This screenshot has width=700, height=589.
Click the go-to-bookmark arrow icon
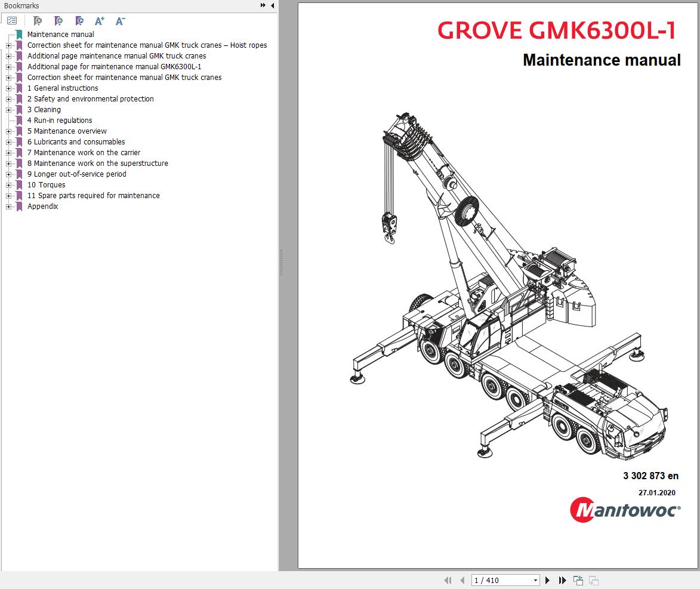(79, 21)
